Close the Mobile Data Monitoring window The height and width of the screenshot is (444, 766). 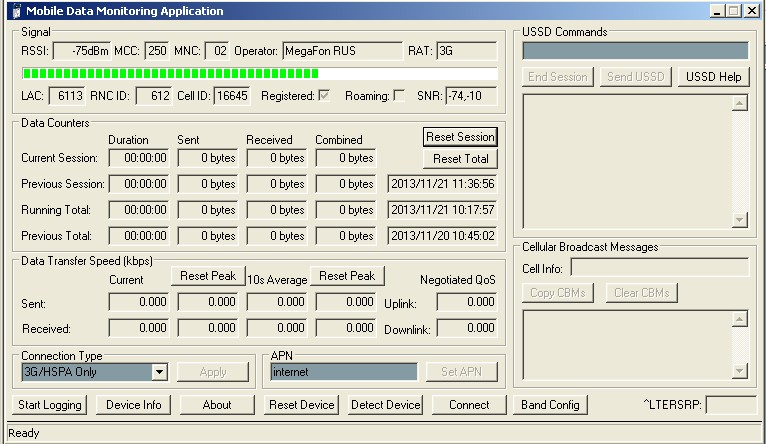tap(751, 11)
